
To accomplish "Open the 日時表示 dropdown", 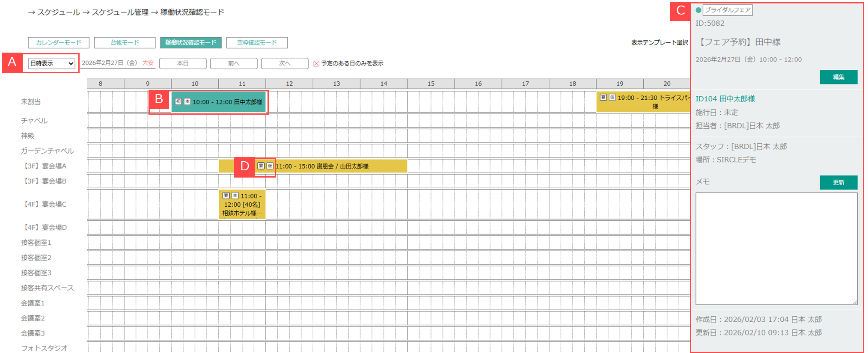I will [x=51, y=63].
